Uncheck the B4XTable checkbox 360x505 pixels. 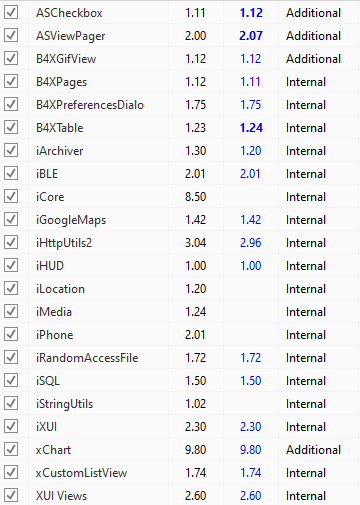(x=11, y=127)
